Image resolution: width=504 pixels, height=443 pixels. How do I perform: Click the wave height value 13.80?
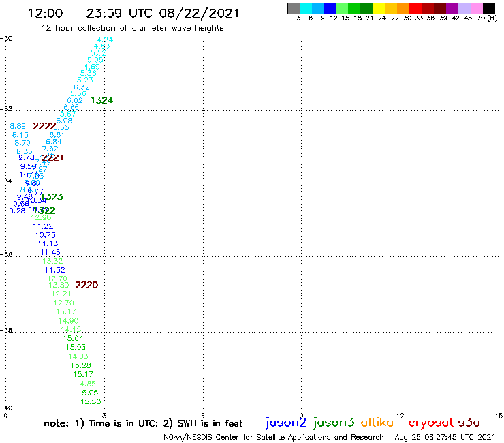(x=59, y=285)
